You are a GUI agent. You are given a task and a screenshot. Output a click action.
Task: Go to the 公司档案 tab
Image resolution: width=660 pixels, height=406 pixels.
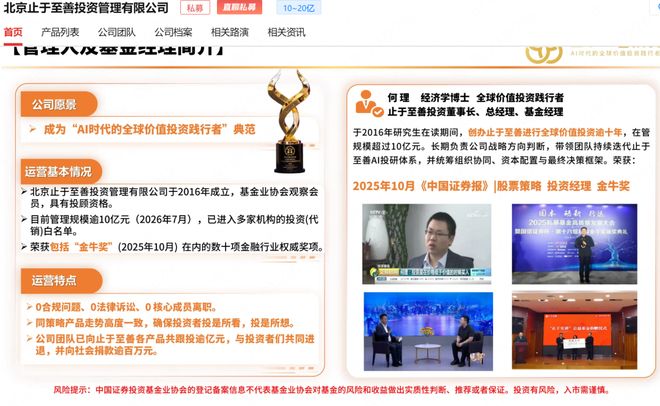pos(173,32)
